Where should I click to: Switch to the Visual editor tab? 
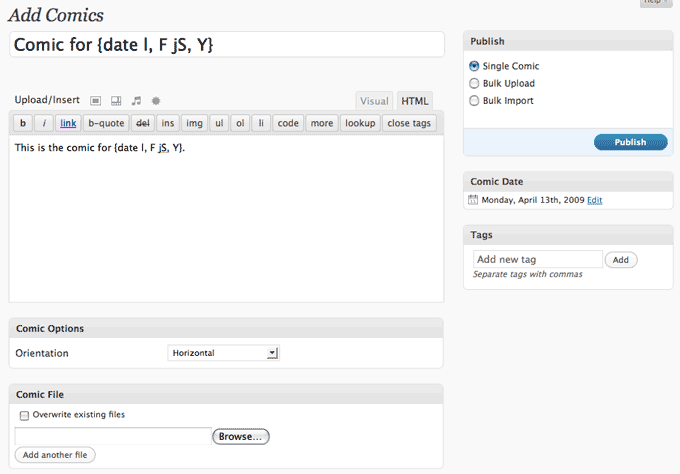click(x=374, y=101)
